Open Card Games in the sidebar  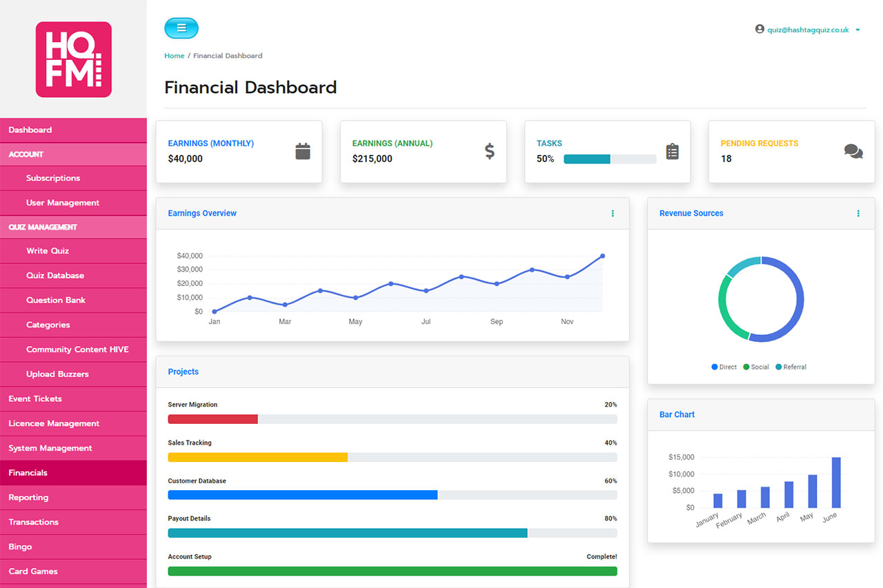coord(73,571)
